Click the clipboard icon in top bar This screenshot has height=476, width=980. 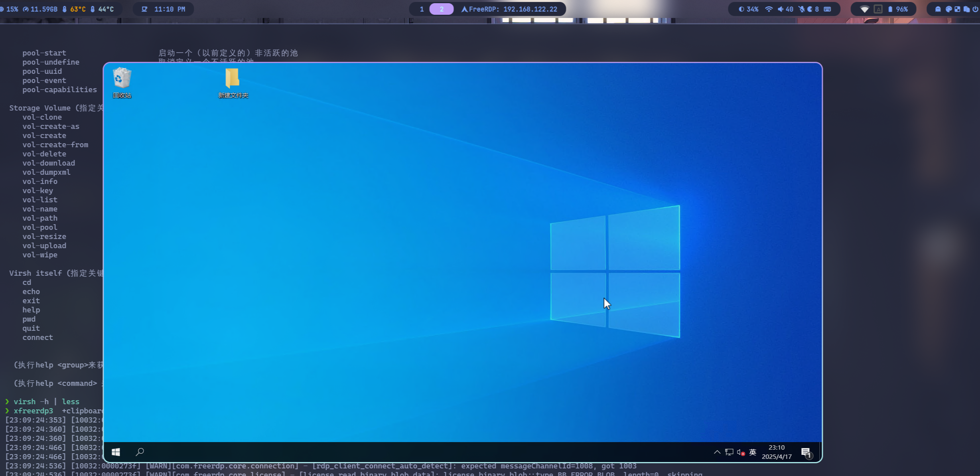click(966, 9)
